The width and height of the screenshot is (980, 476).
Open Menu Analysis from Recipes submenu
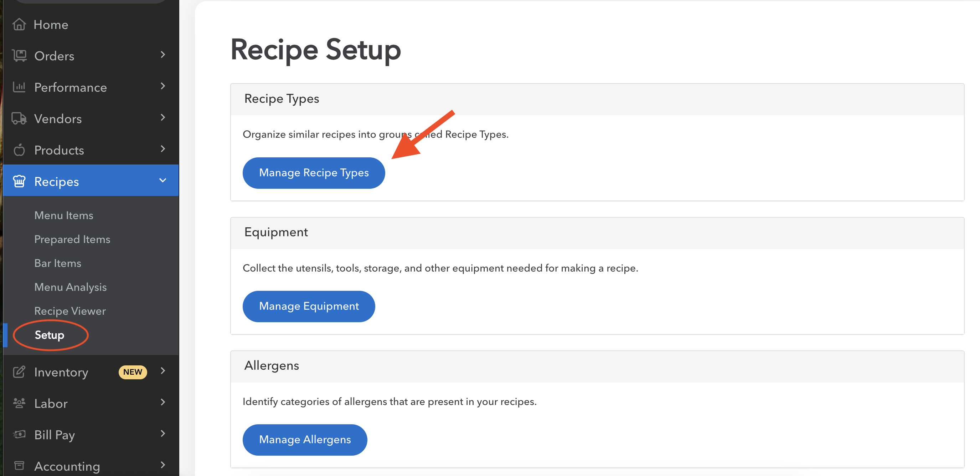(x=70, y=287)
